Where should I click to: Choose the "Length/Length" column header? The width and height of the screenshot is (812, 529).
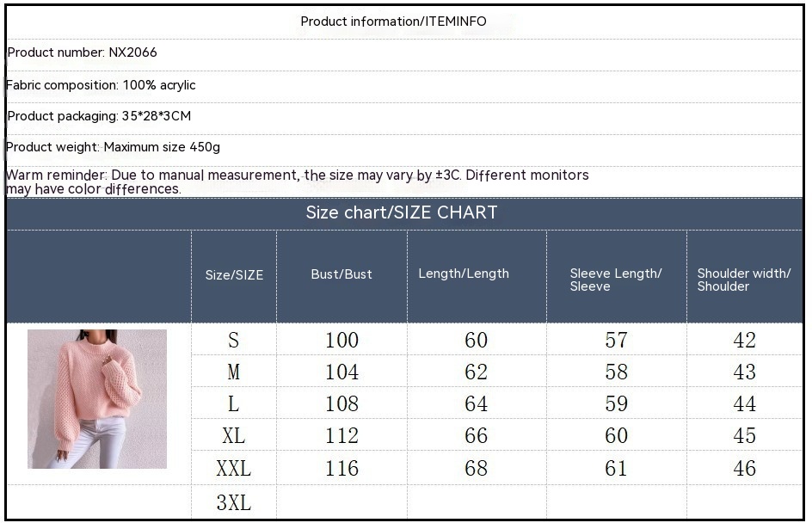[464, 274]
